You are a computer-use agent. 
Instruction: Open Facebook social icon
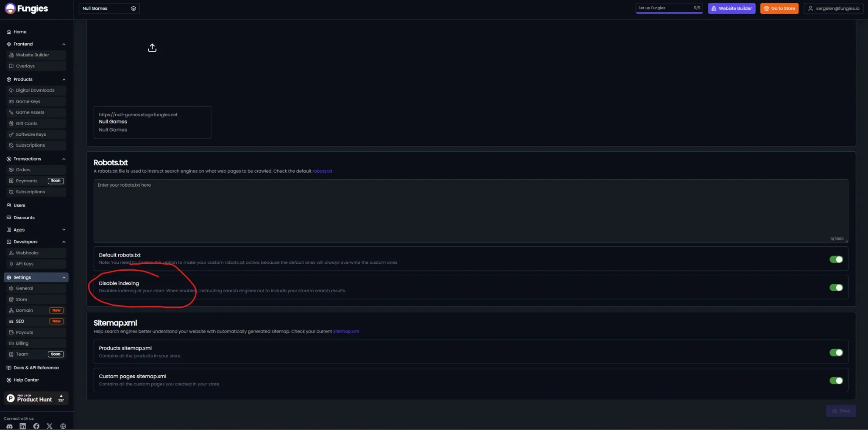click(x=36, y=426)
